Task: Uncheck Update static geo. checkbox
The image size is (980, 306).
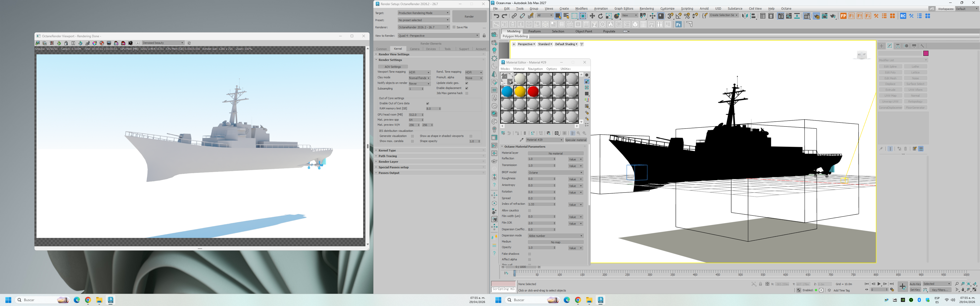Action: click(x=467, y=83)
